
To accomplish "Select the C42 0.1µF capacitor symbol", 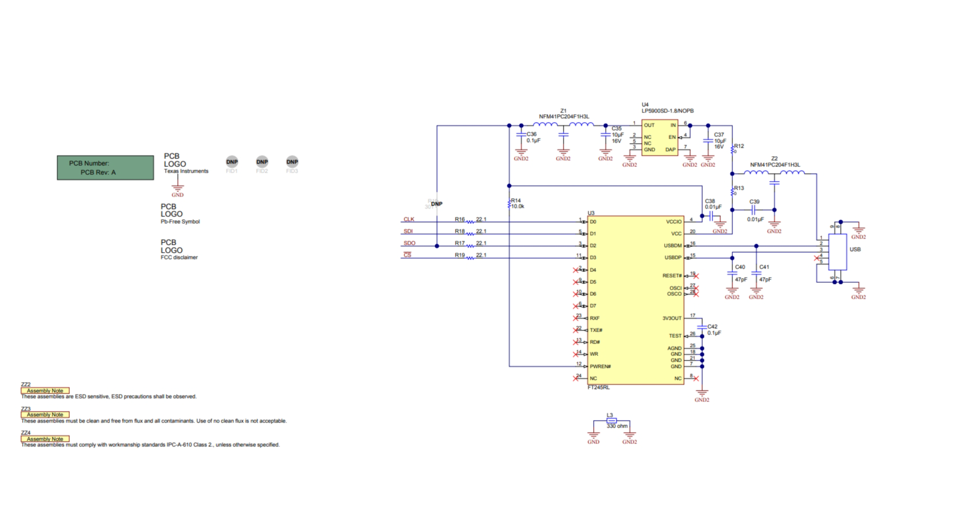I will [x=702, y=328].
